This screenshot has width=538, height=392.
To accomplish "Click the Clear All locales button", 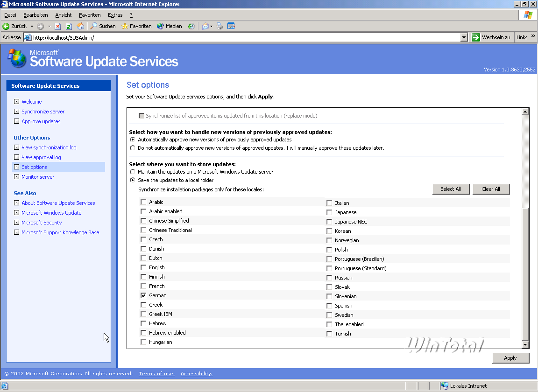I will (491, 189).
